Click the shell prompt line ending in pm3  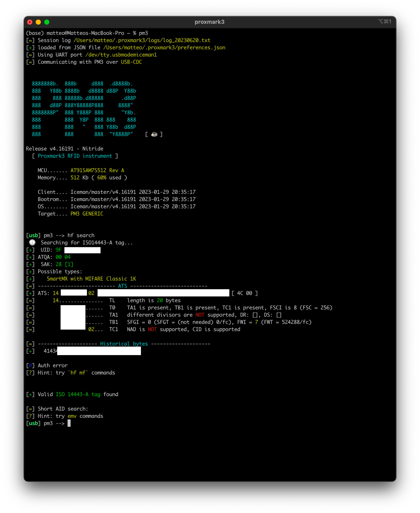coord(87,33)
